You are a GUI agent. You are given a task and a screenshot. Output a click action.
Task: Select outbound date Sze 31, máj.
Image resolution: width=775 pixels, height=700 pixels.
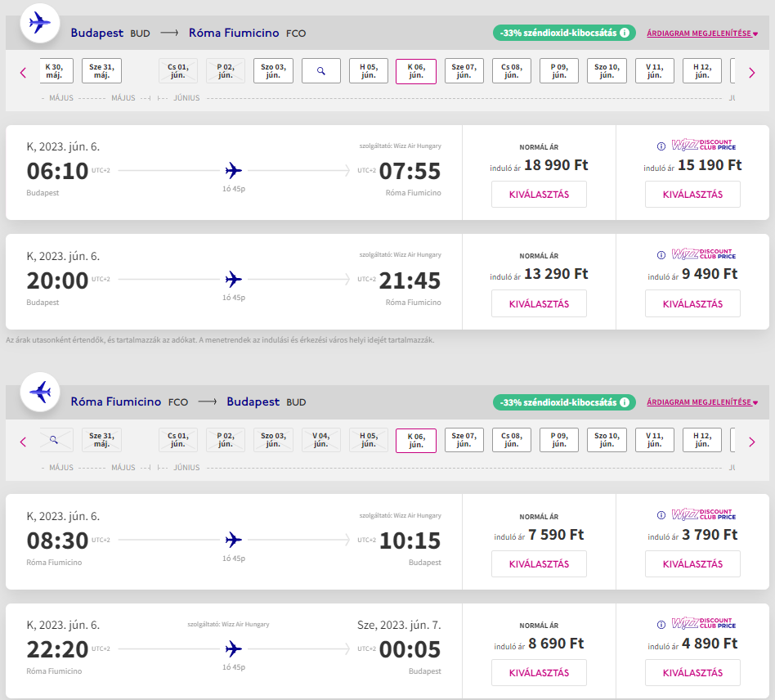(101, 70)
